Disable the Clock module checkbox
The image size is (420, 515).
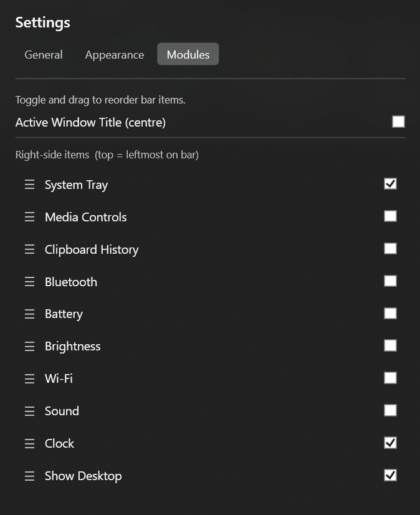[x=390, y=443]
